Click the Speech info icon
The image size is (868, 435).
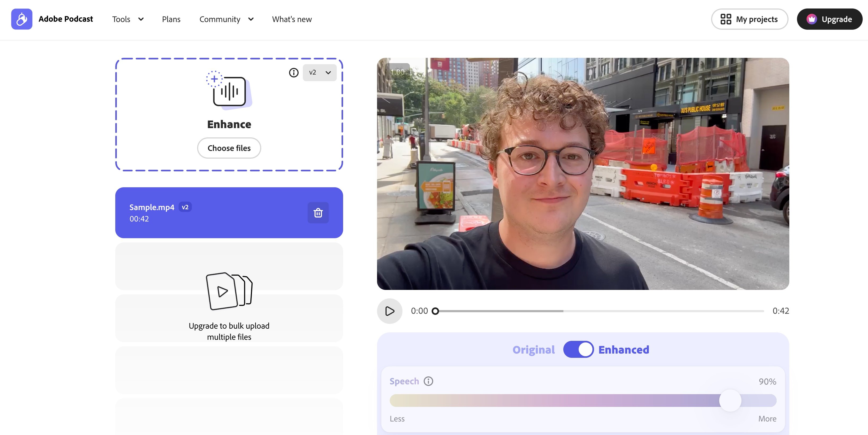[x=428, y=381]
